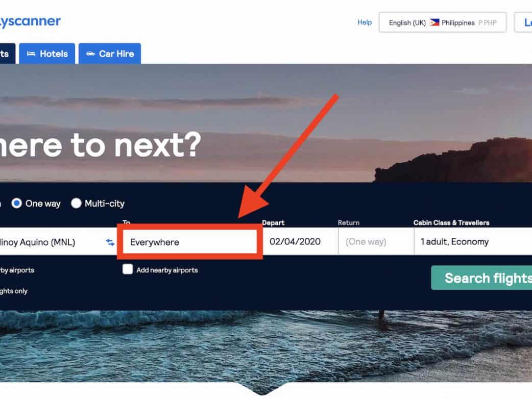Click the Skyscanner logo

[30, 21]
